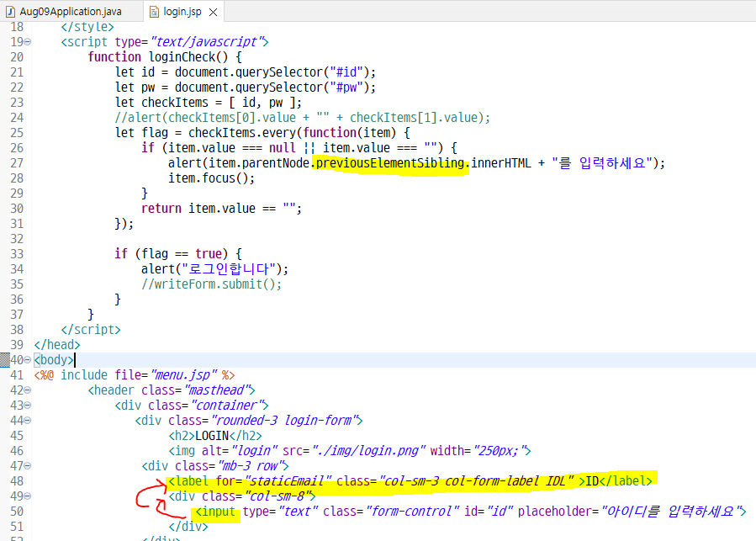756x541 pixels.
Task: Select the login.jsp editor tab
Action: (182, 11)
